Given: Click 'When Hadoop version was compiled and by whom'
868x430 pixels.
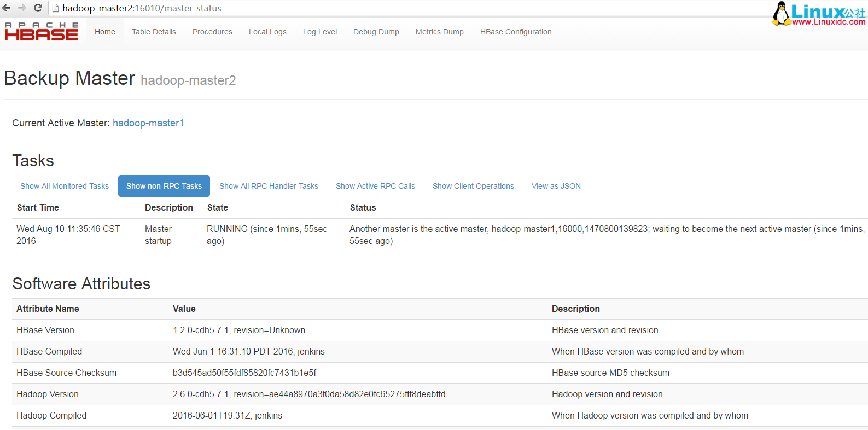Looking at the screenshot, I should (x=650, y=415).
